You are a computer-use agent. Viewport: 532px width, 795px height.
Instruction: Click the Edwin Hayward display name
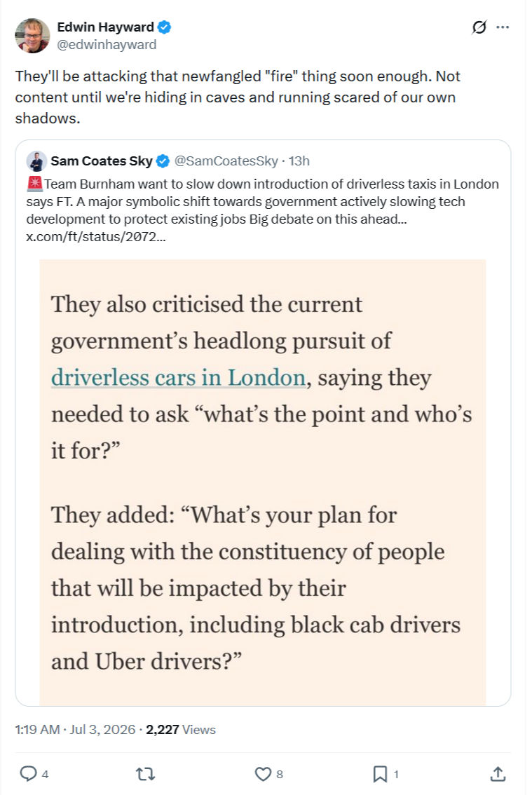pyautogui.click(x=105, y=27)
